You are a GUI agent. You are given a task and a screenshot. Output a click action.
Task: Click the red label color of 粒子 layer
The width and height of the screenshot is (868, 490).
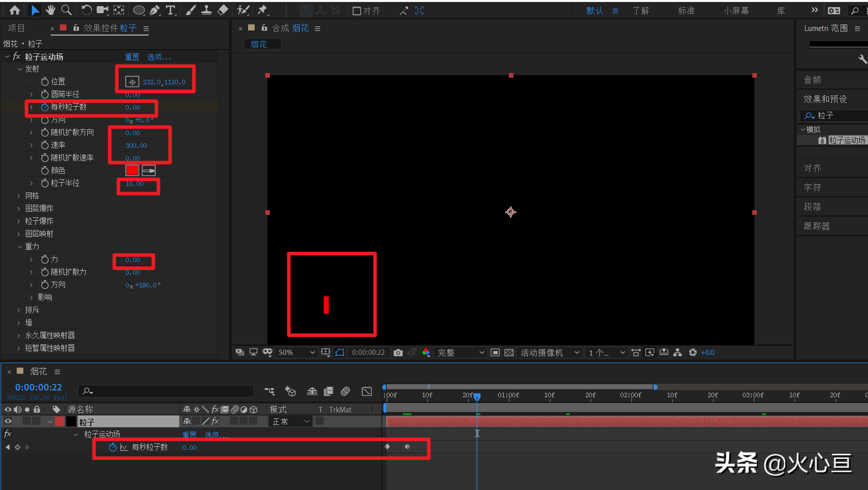tap(60, 421)
